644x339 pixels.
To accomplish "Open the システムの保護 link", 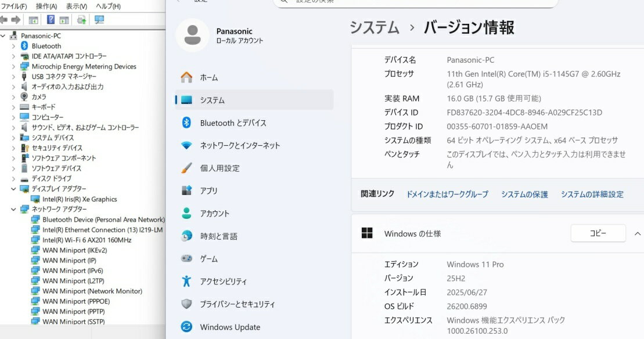I will 524,194.
